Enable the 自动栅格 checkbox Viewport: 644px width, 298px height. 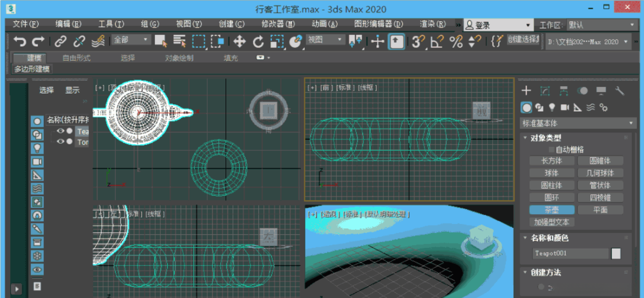[551, 150]
